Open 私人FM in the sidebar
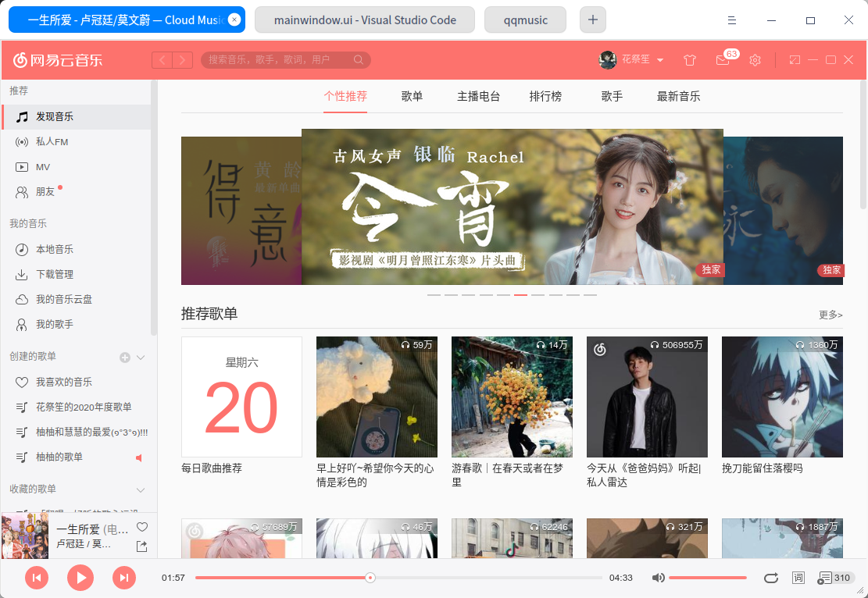868x598 pixels. pos(77,141)
